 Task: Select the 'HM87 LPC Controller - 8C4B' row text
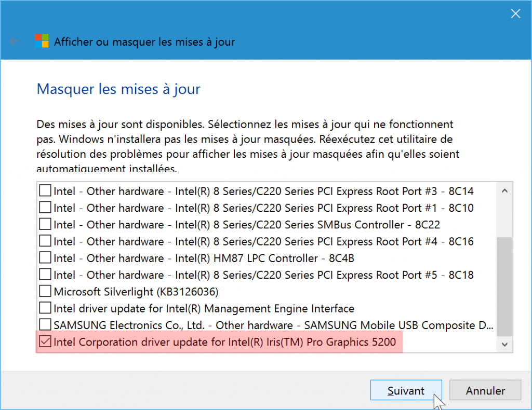(x=204, y=258)
